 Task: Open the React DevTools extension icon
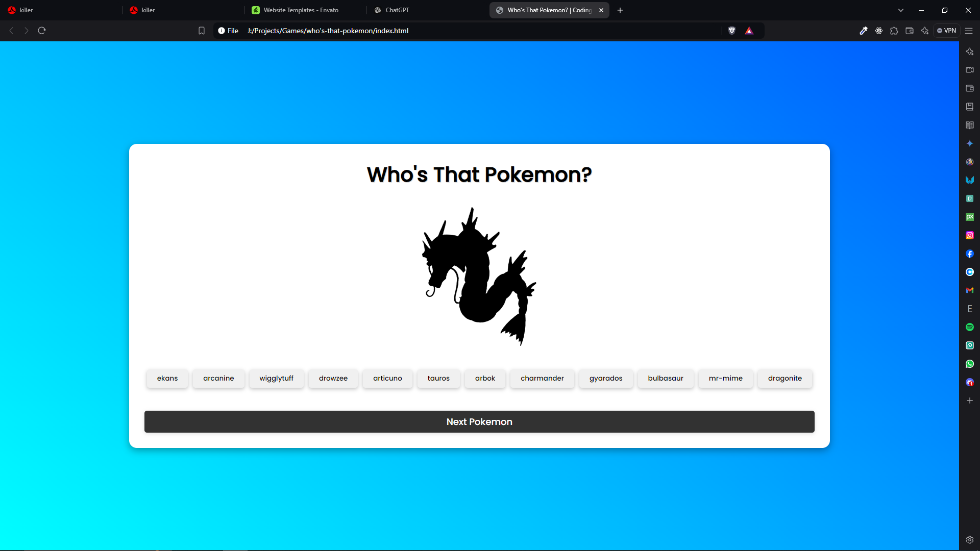[879, 31]
